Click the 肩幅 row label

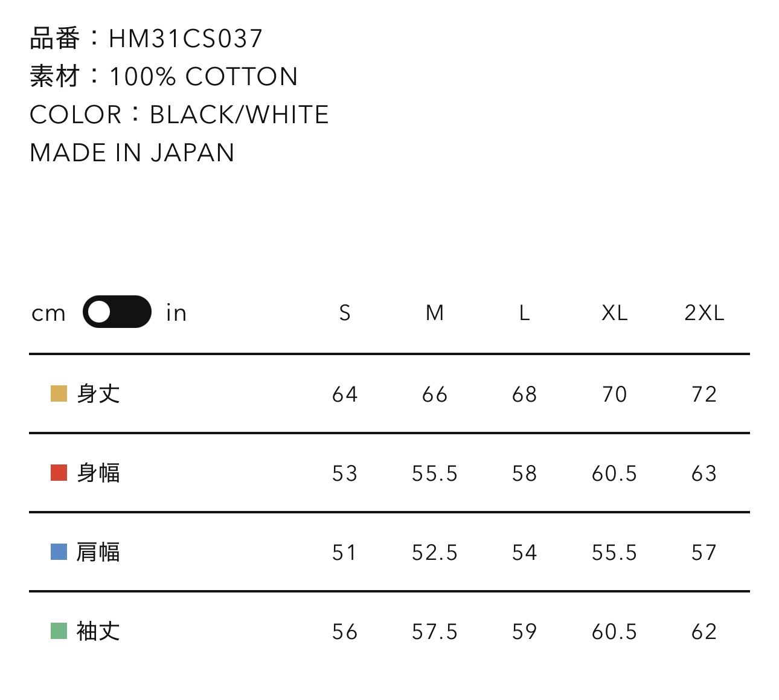tap(98, 552)
